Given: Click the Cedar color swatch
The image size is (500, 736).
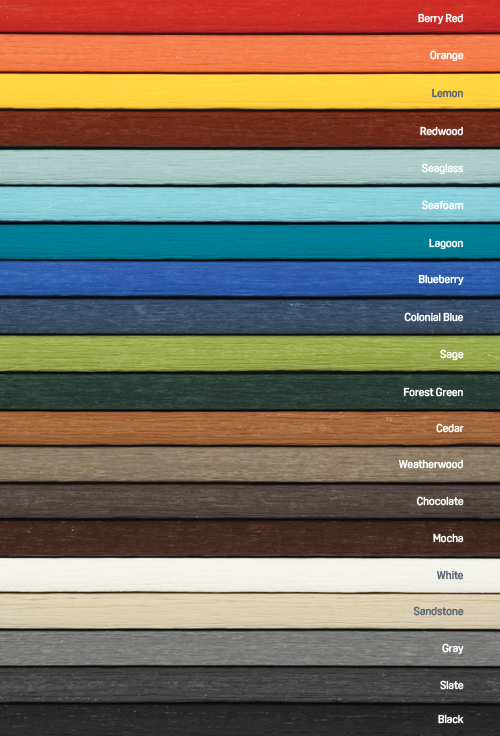Looking at the screenshot, I should [x=250, y=428].
